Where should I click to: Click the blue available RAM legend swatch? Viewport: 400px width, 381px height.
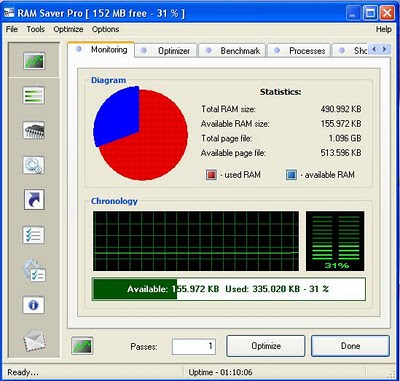pyautogui.click(x=291, y=175)
